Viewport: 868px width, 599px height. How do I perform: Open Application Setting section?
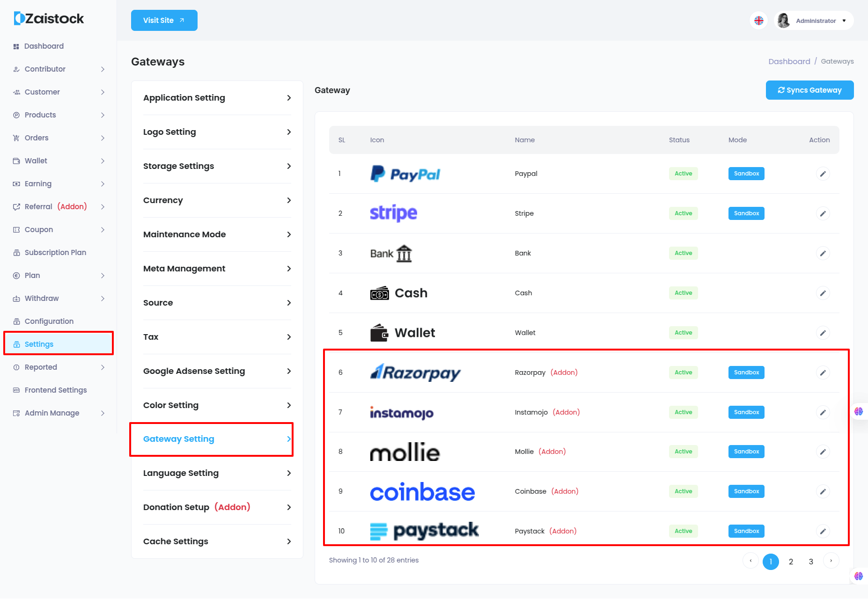coord(217,98)
